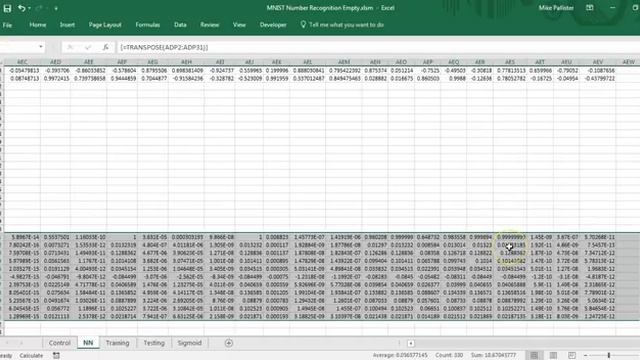Open the File menu

pyautogui.click(x=7, y=25)
